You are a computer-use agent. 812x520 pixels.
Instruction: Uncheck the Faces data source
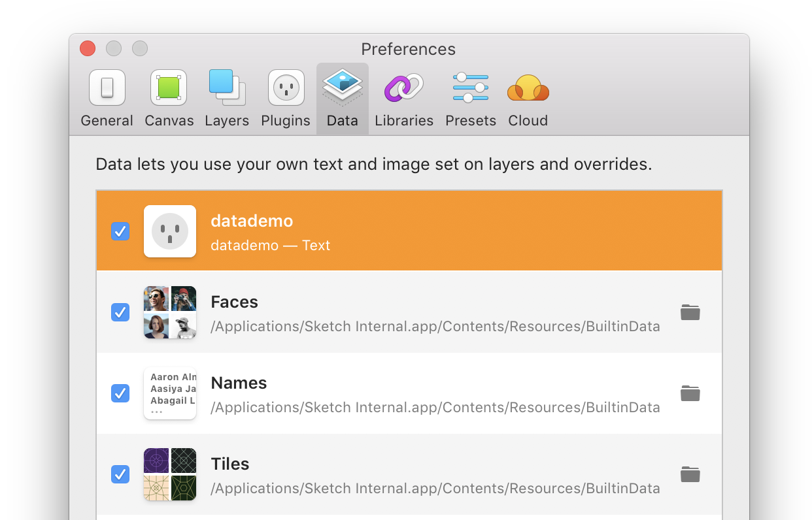(x=120, y=312)
